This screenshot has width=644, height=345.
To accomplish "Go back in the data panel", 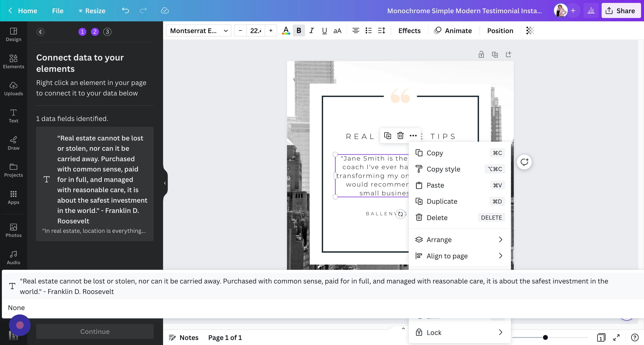I will (40, 32).
